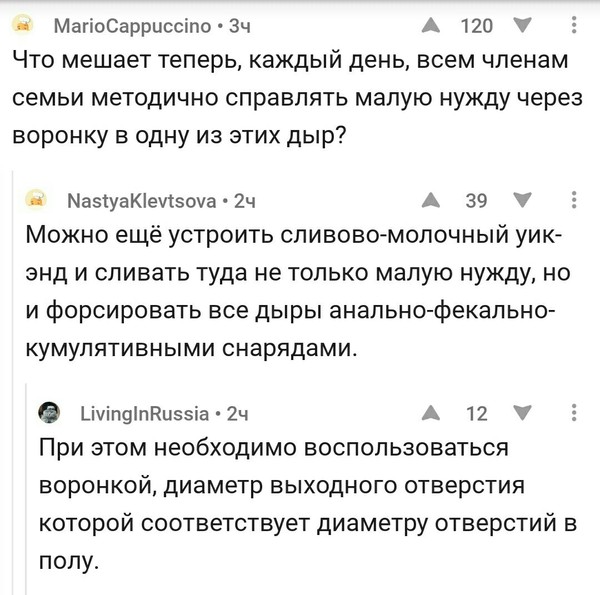Open NastyaKlevtsova's avatar

36,200
